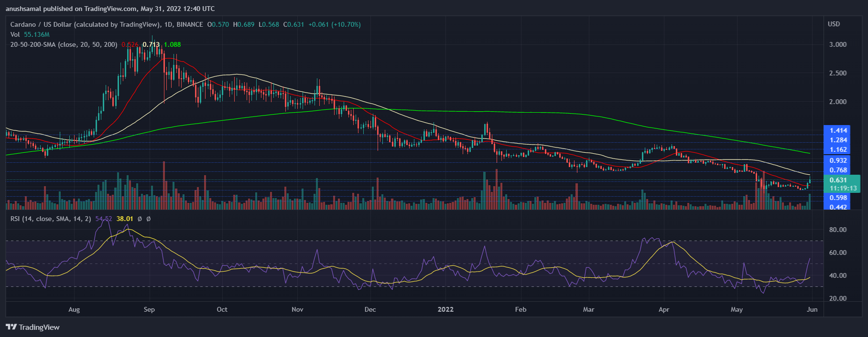Click the H0.689 high price value

point(244,24)
